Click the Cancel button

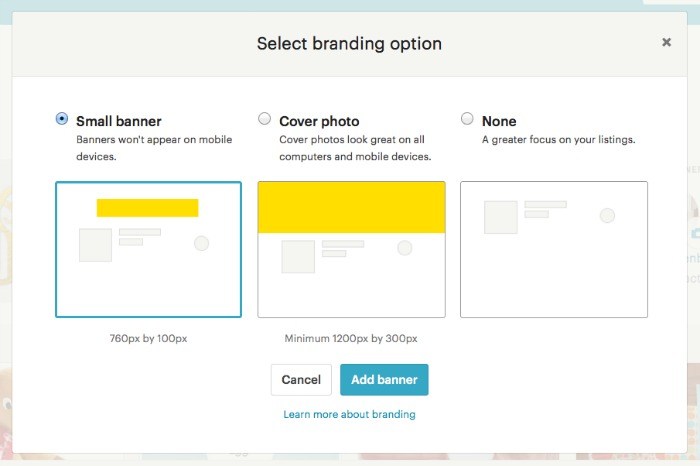pyautogui.click(x=301, y=380)
